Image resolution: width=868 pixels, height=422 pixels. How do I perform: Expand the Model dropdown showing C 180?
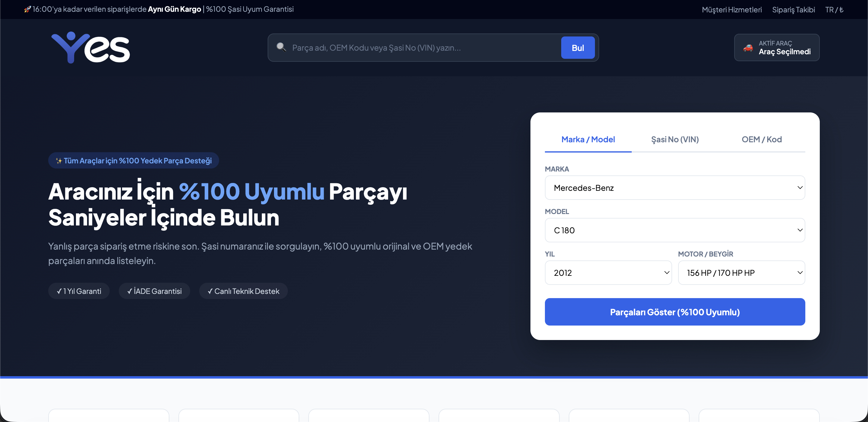(675, 230)
